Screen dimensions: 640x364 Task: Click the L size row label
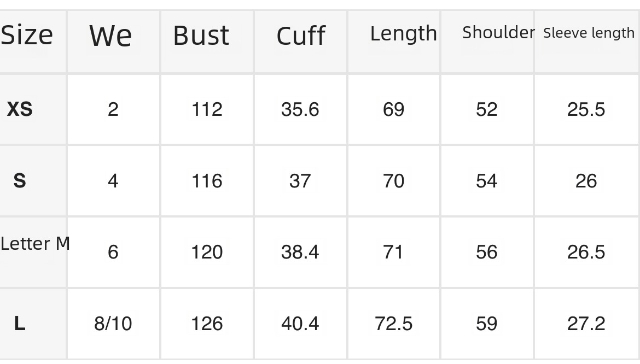click(x=20, y=324)
